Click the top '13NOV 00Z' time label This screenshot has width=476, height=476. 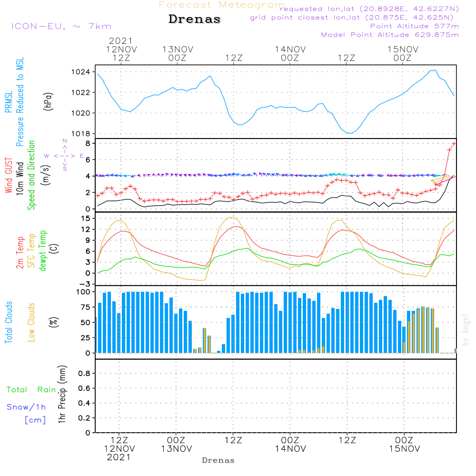pos(178,53)
